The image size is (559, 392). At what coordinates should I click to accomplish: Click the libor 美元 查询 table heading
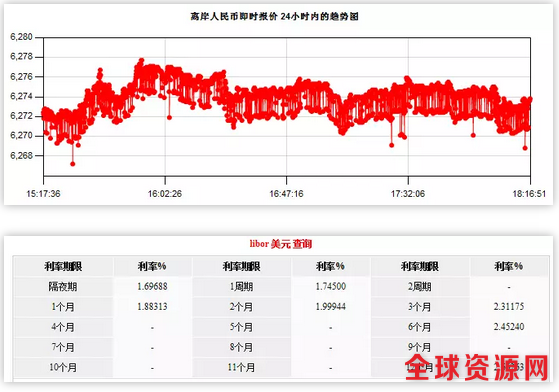(281, 244)
